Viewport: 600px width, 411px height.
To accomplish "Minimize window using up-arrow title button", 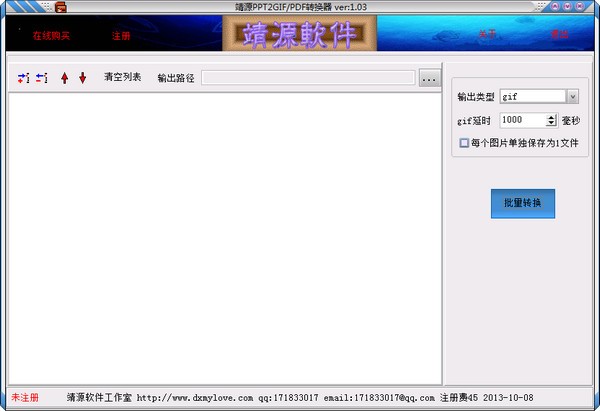I will coord(555,7).
